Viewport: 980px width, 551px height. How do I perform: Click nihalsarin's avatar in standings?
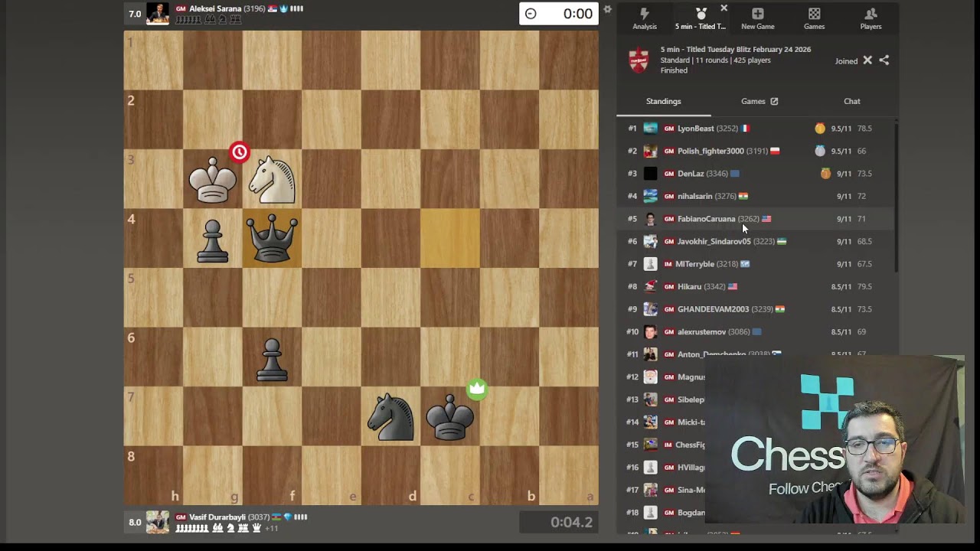point(650,196)
